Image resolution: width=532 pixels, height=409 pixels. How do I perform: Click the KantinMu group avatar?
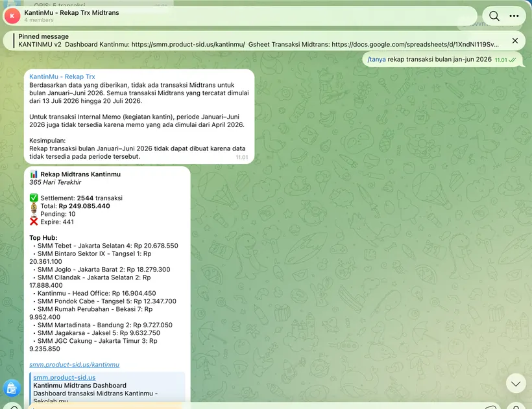(x=12, y=16)
